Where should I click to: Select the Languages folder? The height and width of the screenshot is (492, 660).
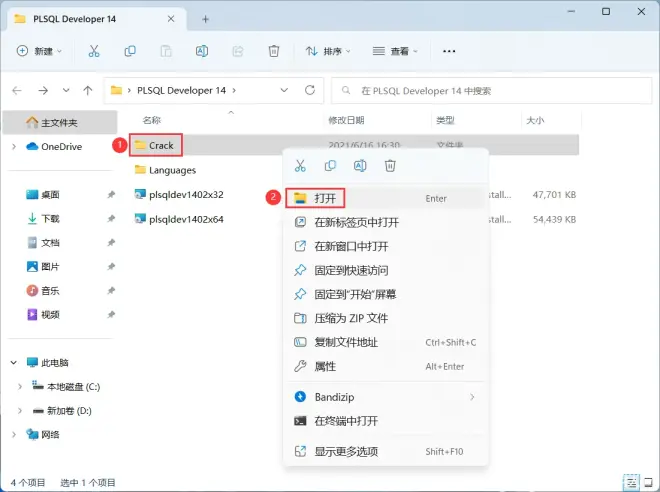tap(165, 170)
